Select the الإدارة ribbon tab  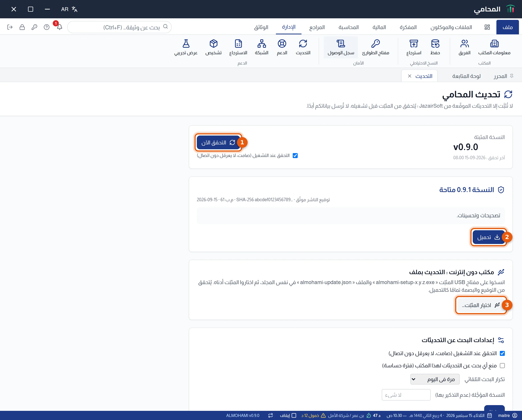point(289,27)
